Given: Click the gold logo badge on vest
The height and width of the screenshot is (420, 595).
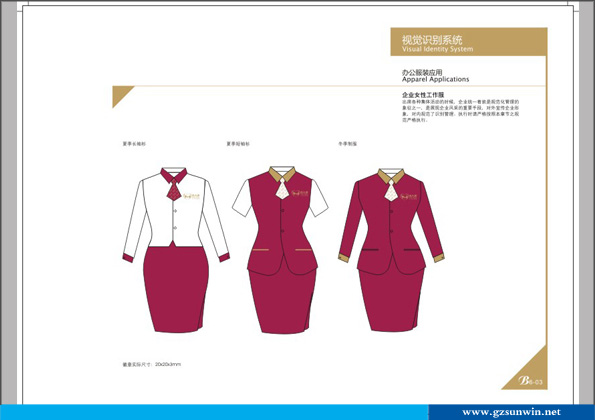Looking at the screenshot, I should 301,194.
